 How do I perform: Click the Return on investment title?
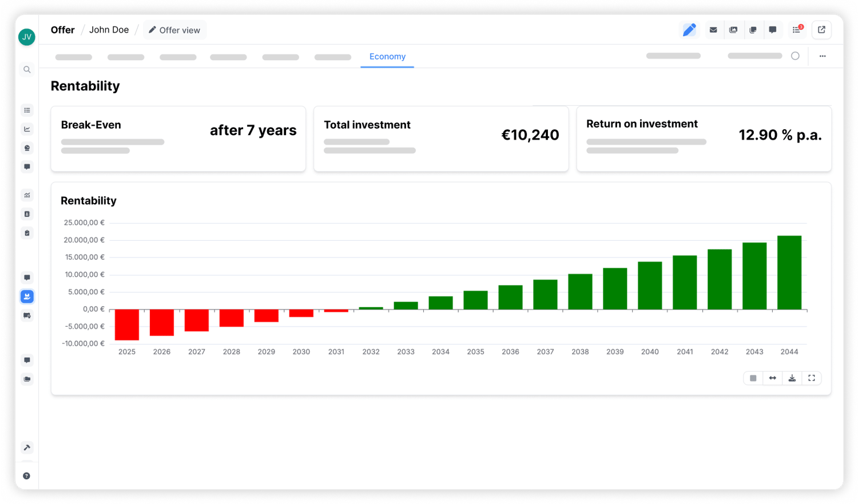pos(642,124)
